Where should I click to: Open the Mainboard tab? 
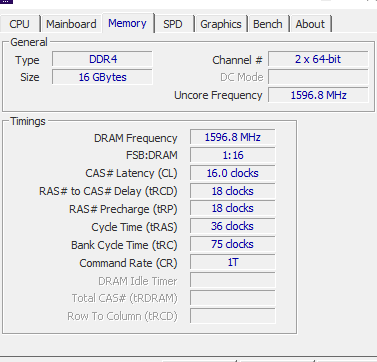pyautogui.click(x=71, y=24)
